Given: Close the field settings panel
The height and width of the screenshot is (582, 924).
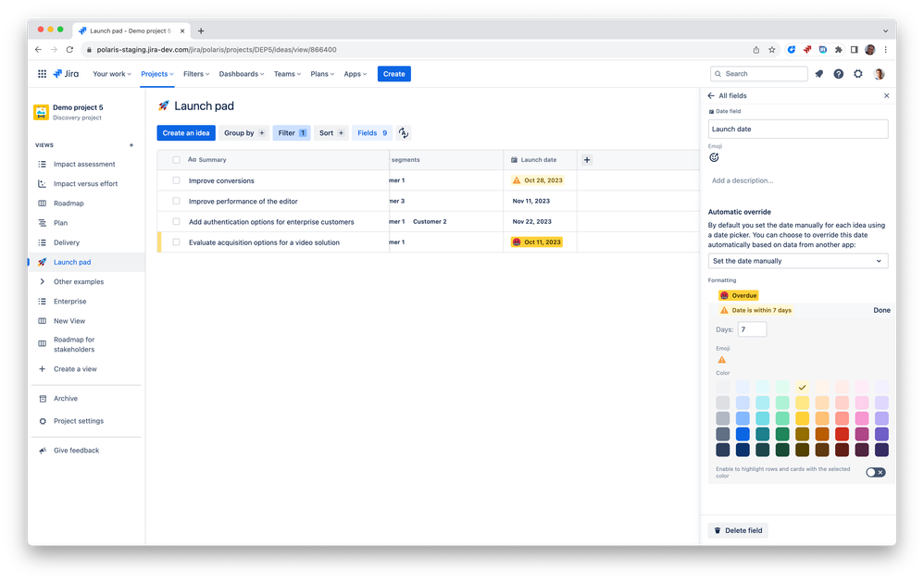Looking at the screenshot, I should [x=886, y=95].
